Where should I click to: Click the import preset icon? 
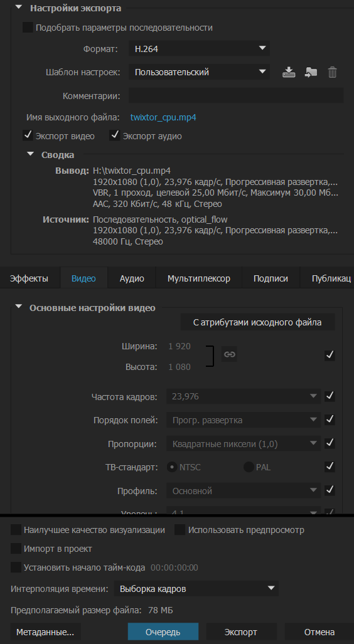coord(311,72)
